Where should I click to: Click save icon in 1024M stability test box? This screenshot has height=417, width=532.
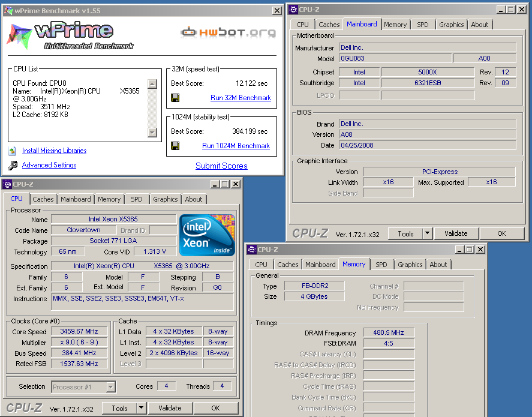175,146
